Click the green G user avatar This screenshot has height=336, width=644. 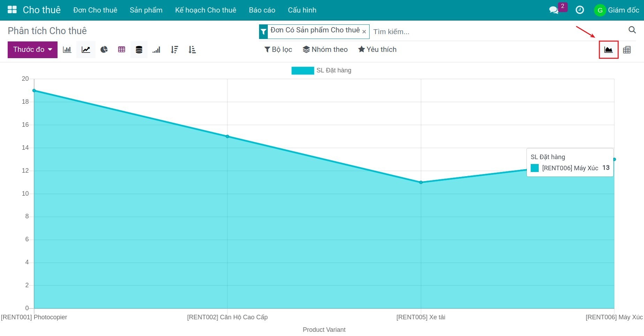pos(600,10)
